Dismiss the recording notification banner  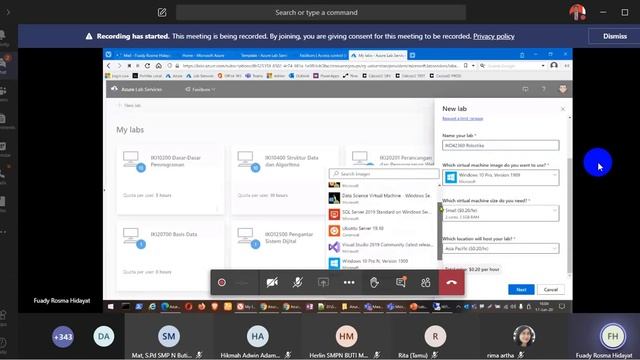click(x=615, y=36)
